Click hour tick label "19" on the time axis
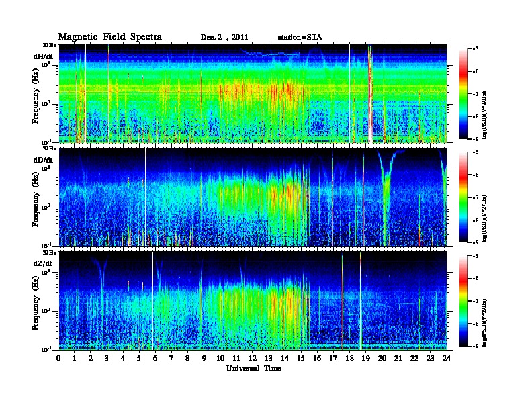Image resolution: width=532 pixels, height=411 pixels. 365,359
